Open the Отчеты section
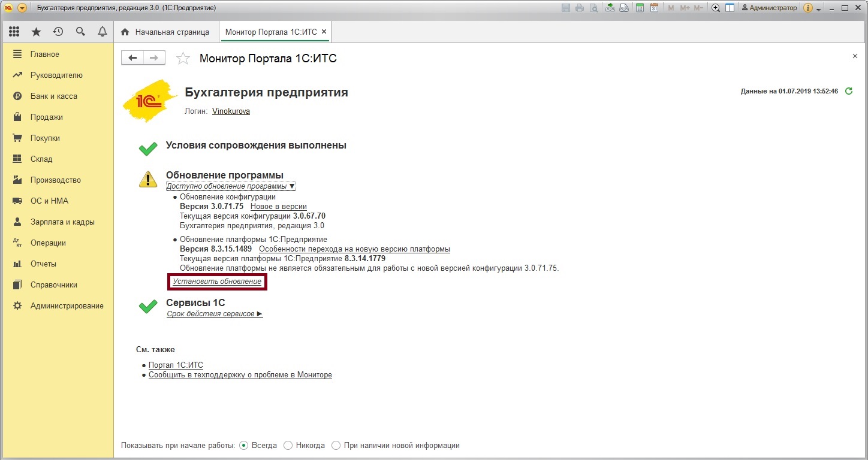This screenshot has height=460, width=868. [57, 264]
